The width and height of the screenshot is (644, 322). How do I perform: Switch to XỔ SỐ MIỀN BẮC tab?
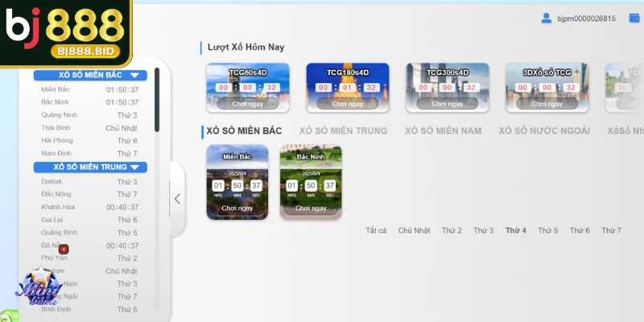[x=244, y=131]
